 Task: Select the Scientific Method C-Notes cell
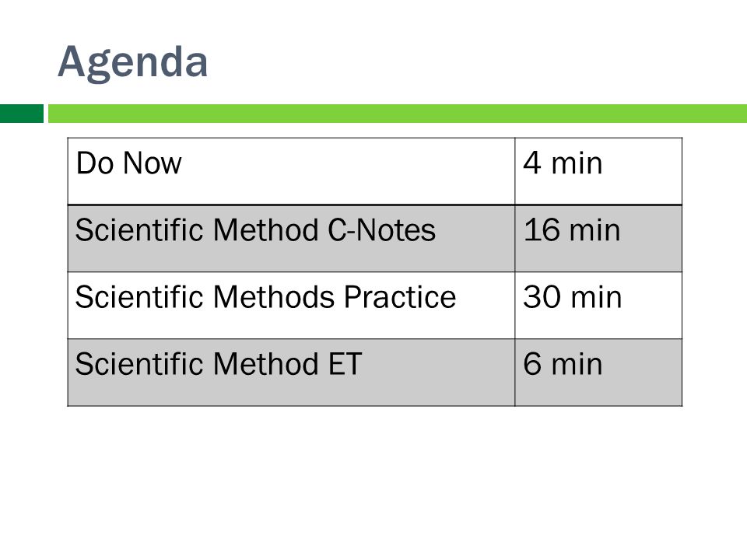[291, 239]
